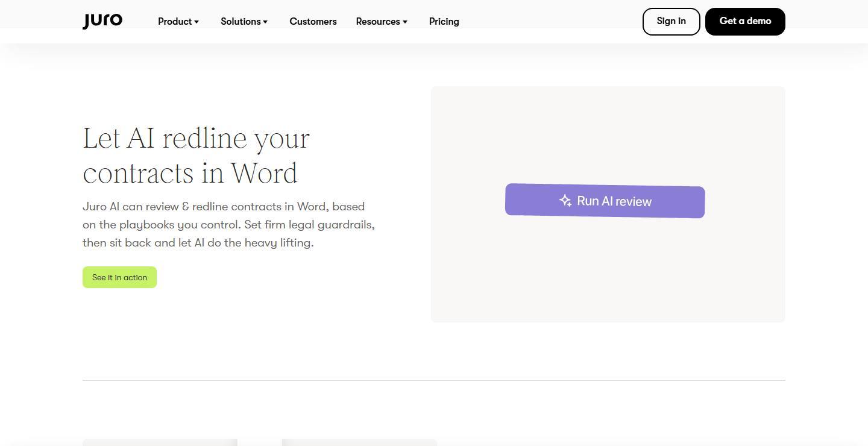This screenshot has width=868, height=446.
Task: Click the Juro logo
Action: click(102, 21)
